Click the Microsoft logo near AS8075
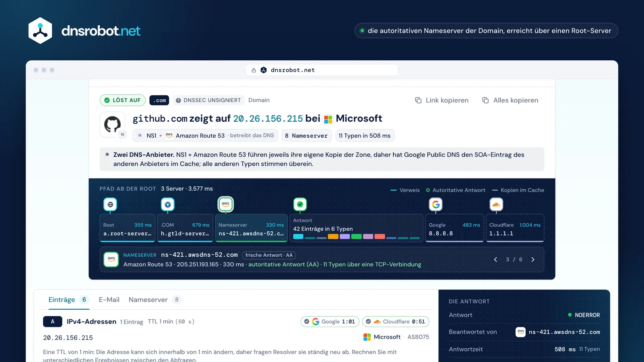The image size is (644, 362). coord(367,337)
